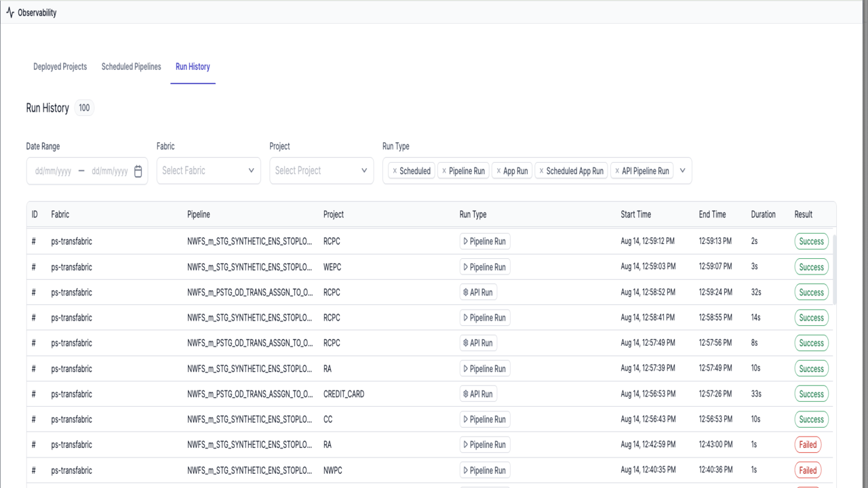Click the Start Time column header

[x=635, y=214]
